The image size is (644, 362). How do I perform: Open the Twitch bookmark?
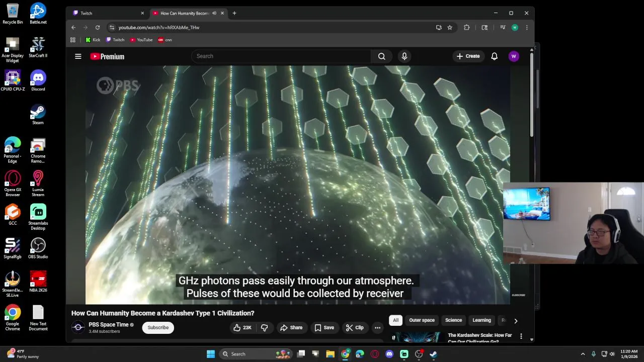[x=115, y=40]
